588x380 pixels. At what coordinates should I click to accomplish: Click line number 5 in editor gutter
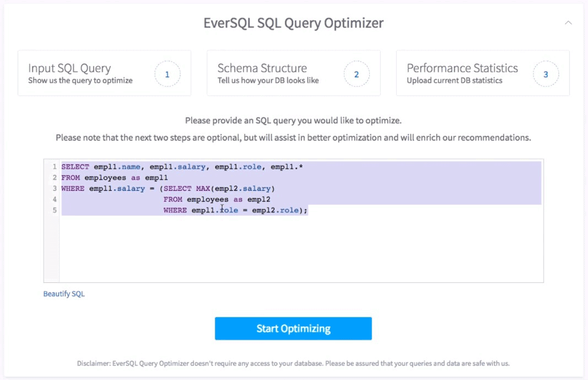[55, 210]
